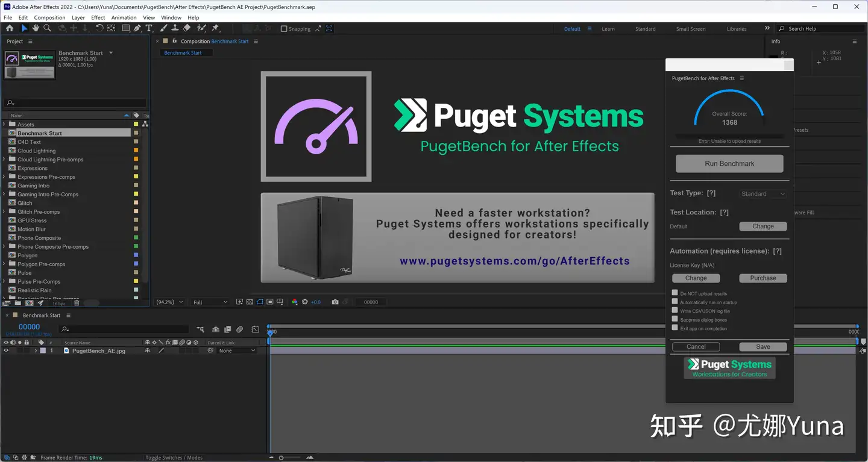Check Exit app on completion
This screenshot has width=868, height=462.
(x=675, y=328)
